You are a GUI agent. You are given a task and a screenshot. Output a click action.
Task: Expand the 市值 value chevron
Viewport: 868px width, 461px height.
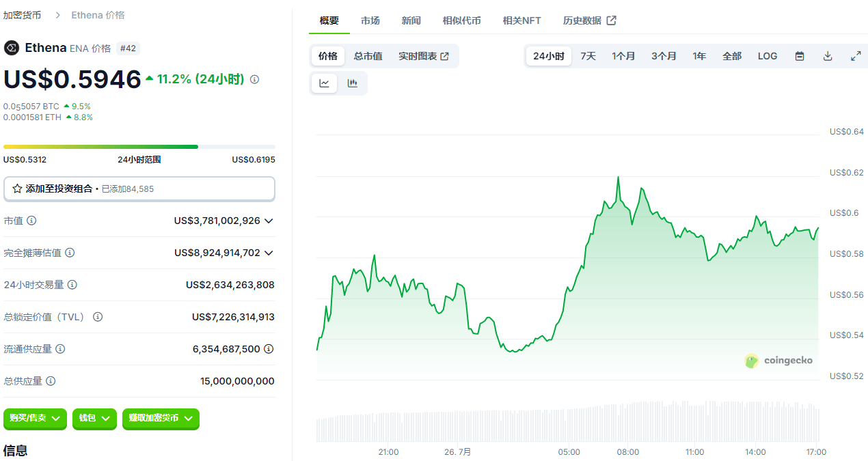pyautogui.click(x=269, y=221)
